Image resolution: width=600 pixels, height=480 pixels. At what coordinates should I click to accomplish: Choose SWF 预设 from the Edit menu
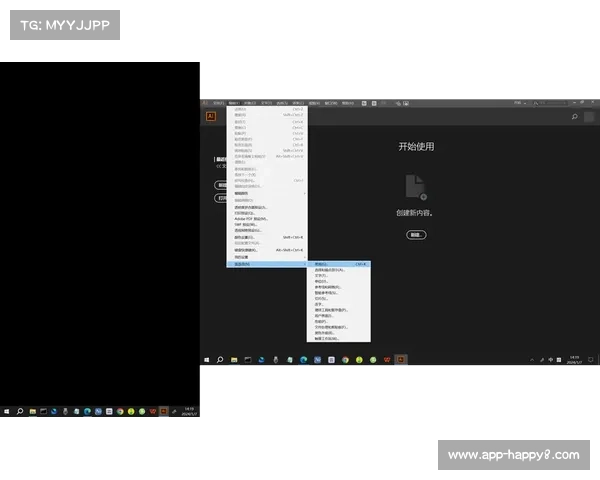pyautogui.click(x=267, y=224)
